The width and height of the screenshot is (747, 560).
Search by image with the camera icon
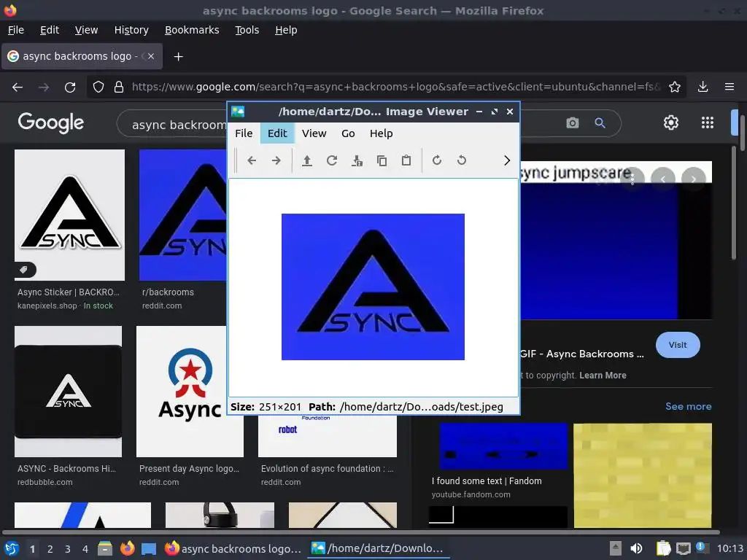pos(572,122)
